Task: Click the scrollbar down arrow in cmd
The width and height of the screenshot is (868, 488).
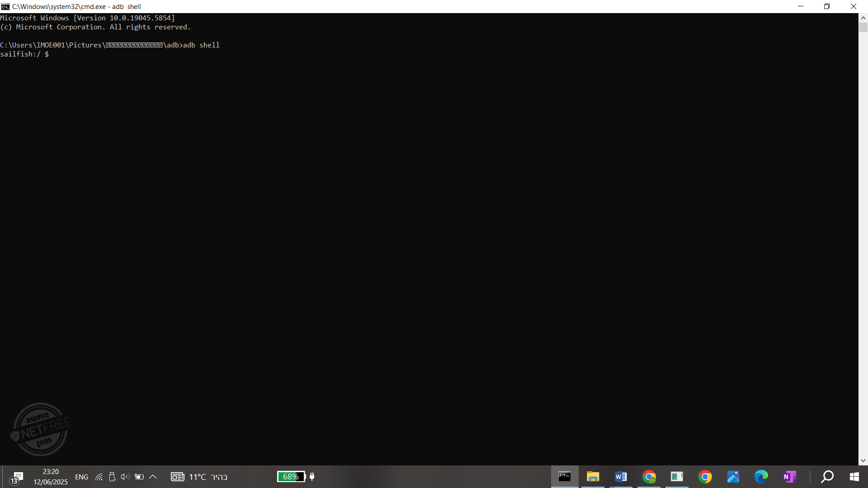Action: tap(863, 461)
